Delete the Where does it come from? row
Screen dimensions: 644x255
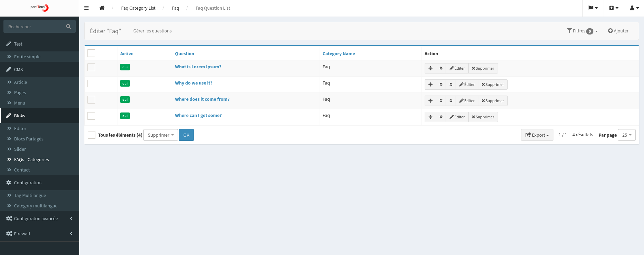[493, 101]
